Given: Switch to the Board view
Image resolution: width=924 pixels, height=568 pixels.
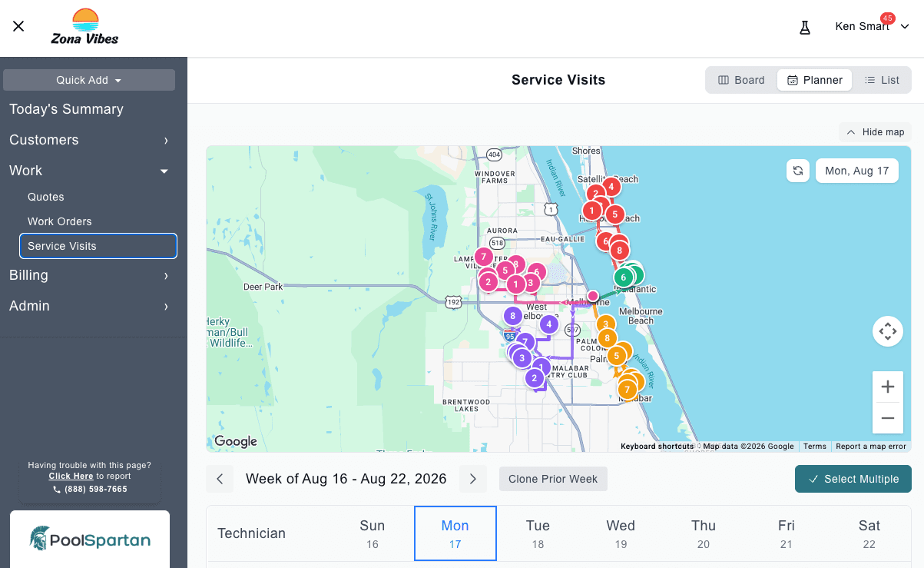Looking at the screenshot, I should (x=741, y=80).
